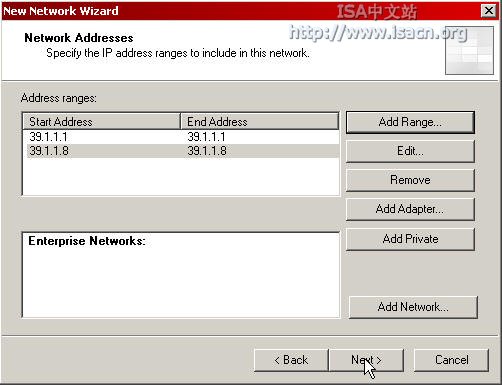Click the Add Network... button
Viewport: 502px width, 385px height.
tap(413, 307)
